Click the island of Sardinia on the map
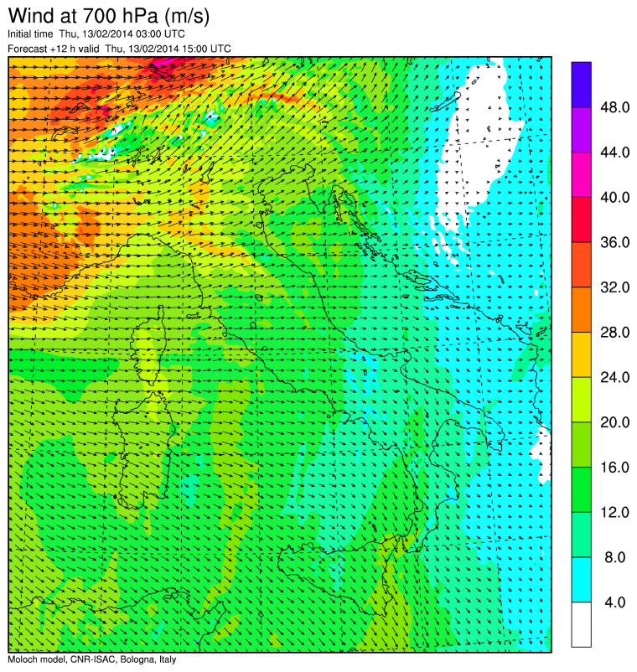The width and height of the screenshot is (637, 672). coord(143,450)
